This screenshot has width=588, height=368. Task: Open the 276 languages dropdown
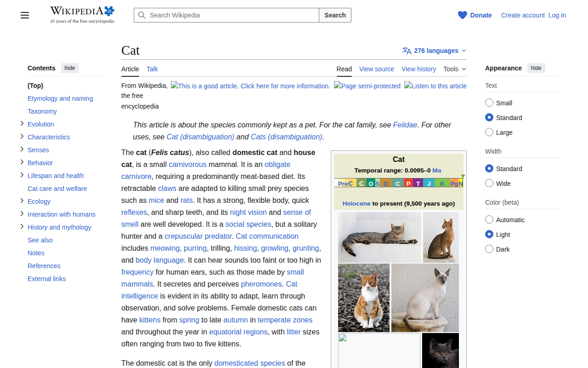(434, 51)
